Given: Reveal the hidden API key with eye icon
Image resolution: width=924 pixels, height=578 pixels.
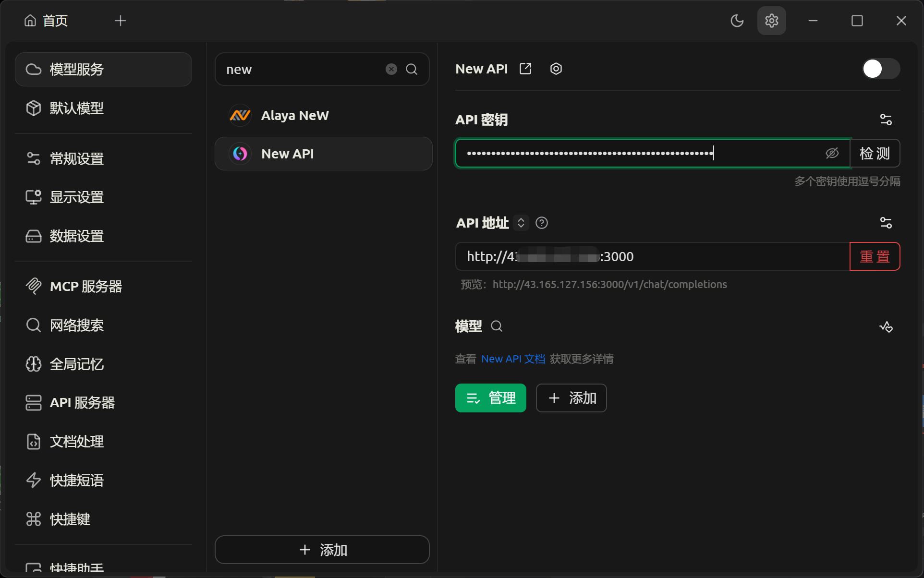Looking at the screenshot, I should coord(832,153).
